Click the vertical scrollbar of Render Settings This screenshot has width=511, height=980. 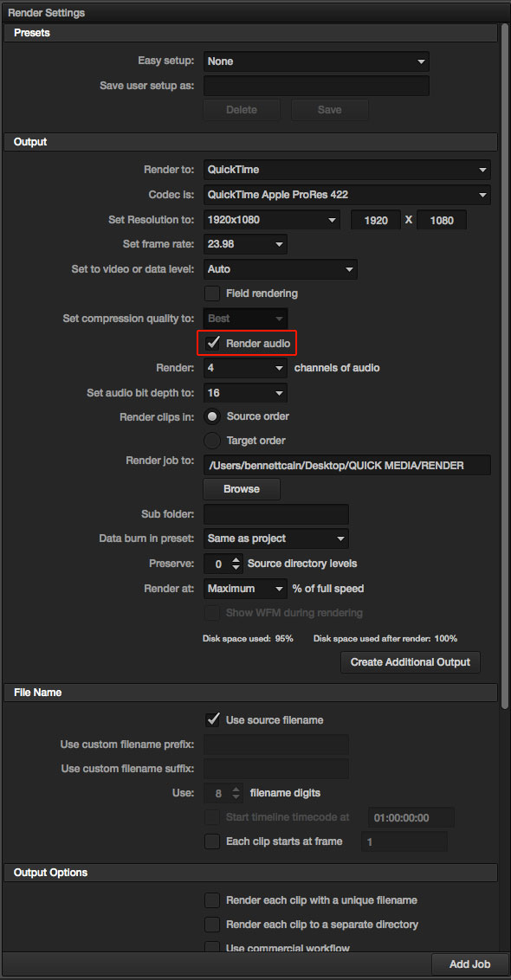pos(505,365)
